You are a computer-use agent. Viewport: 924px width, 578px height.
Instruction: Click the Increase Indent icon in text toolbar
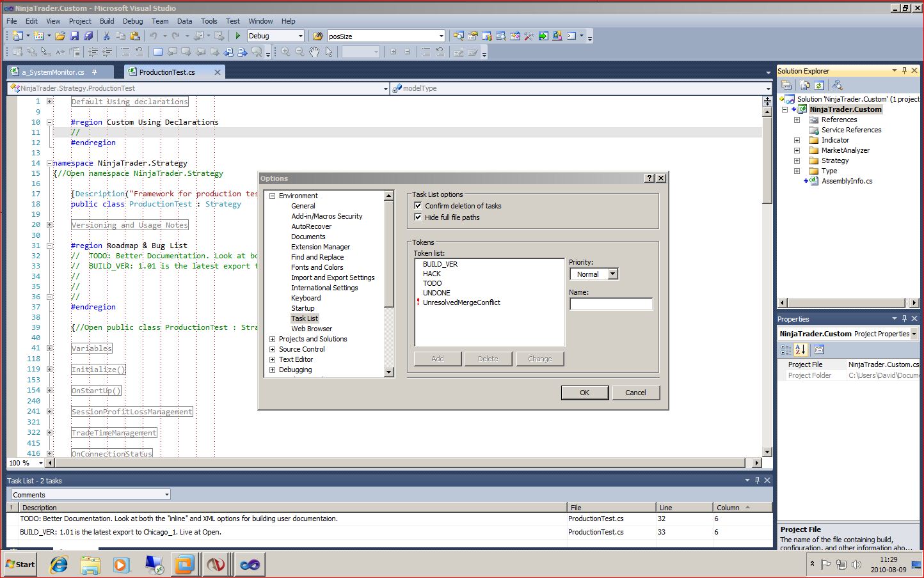click(x=108, y=52)
